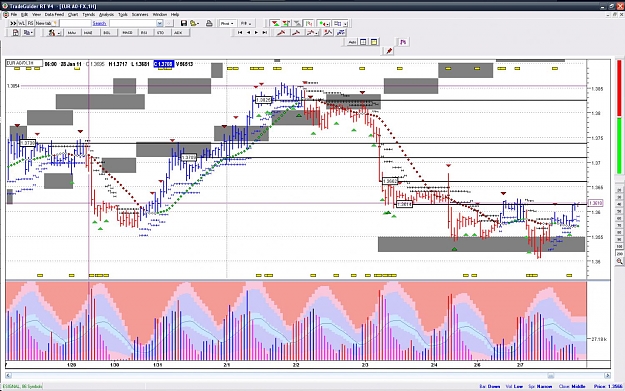Viewport: 625px width, 391px height.
Task: Click the green segment of the vertical strength bar
Action: pyautogui.click(x=619, y=145)
